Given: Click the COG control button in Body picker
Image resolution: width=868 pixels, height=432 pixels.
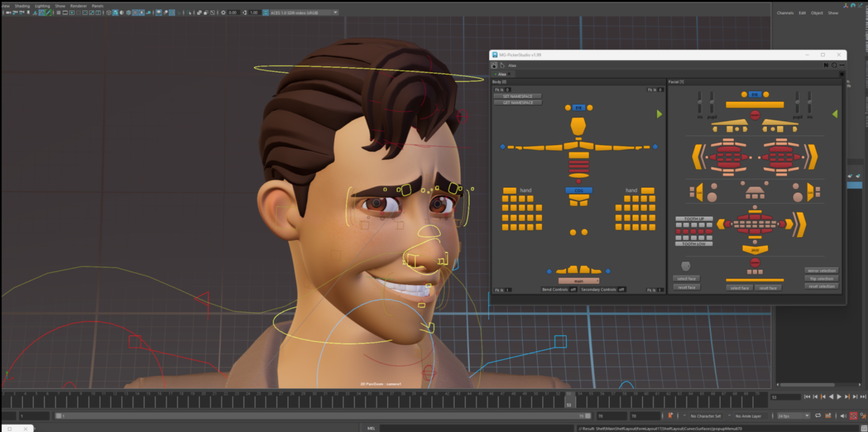Looking at the screenshot, I should [579, 191].
